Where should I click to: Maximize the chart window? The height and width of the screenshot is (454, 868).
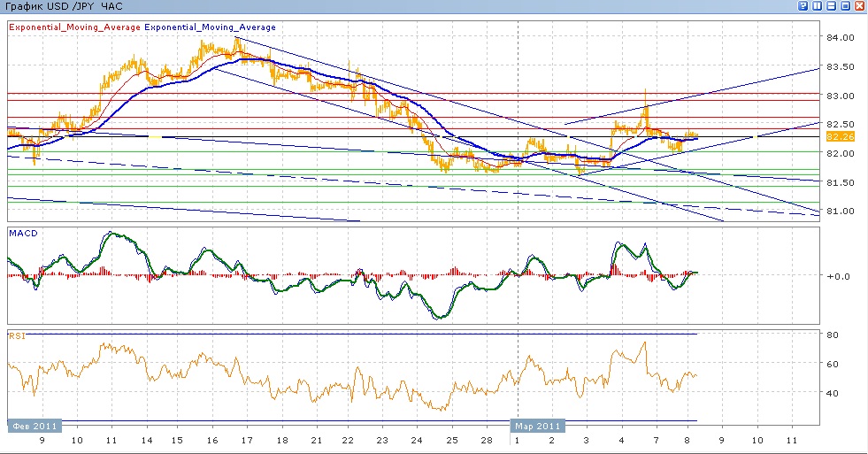[845, 6]
